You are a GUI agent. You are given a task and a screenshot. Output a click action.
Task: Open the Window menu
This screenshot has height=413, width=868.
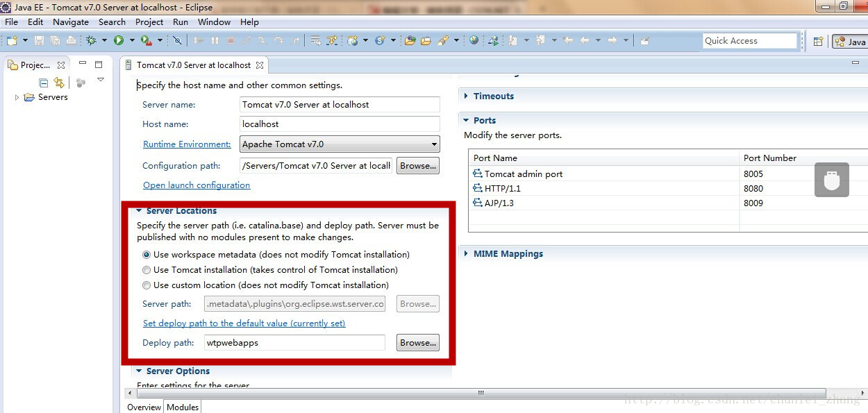click(214, 22)
